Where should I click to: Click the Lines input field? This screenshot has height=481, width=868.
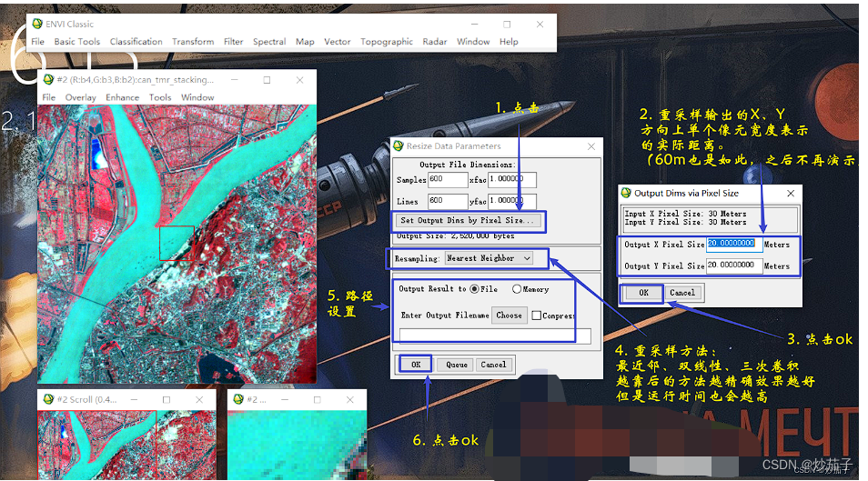click(x=448, y=201)
